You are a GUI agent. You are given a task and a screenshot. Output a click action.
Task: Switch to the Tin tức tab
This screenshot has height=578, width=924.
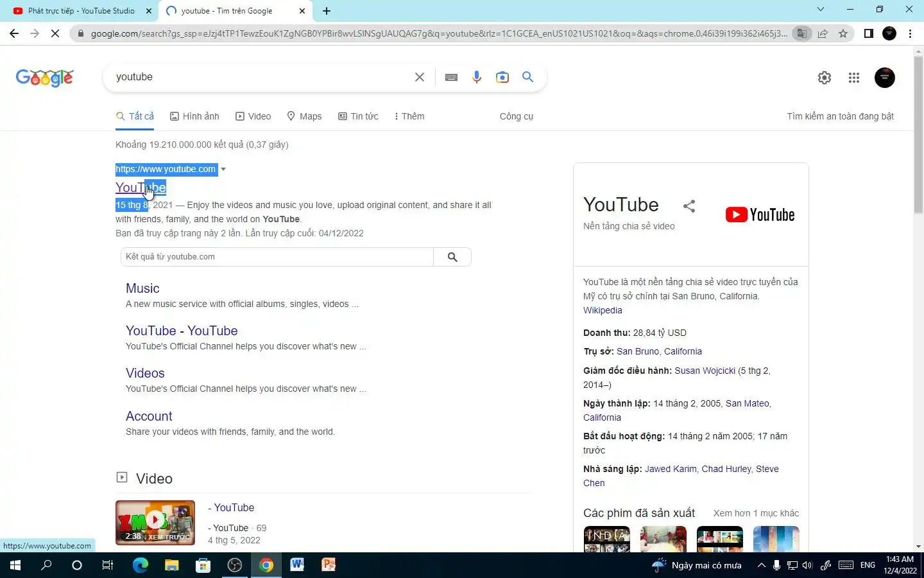click(x=358, y=116)
